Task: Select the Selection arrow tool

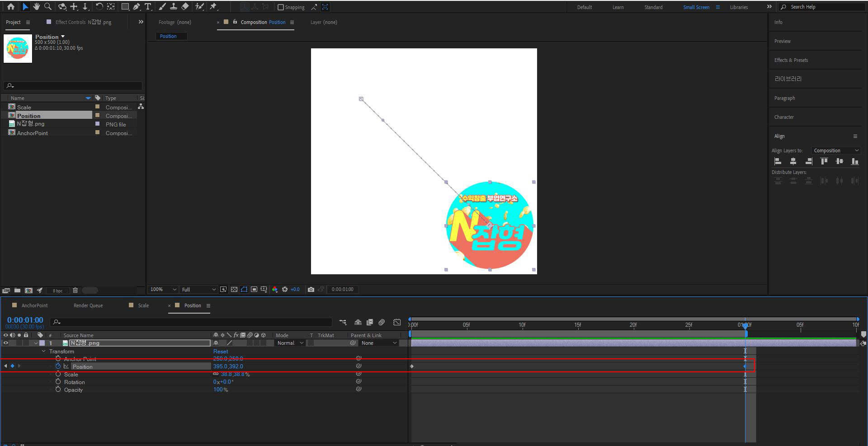Action: click(25, 7)
